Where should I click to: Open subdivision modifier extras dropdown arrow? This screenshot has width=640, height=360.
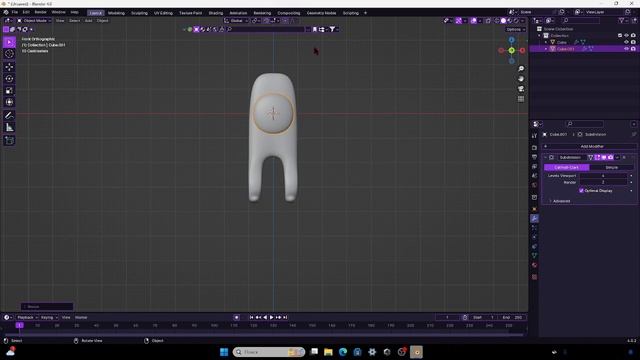(617, 158)
